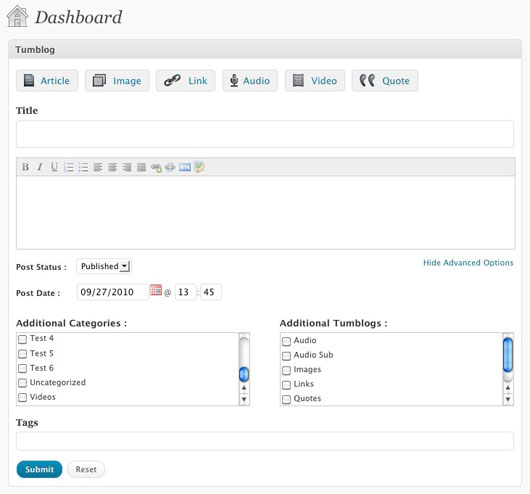Click the underline toolbar icon

(x=54, y=167)
